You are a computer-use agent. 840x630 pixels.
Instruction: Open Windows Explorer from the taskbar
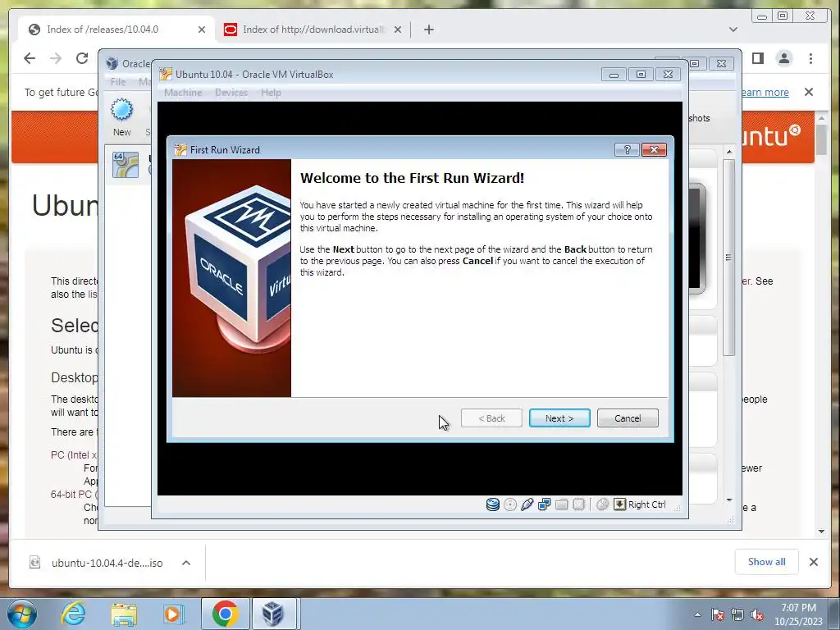click(x=124, y=614)
